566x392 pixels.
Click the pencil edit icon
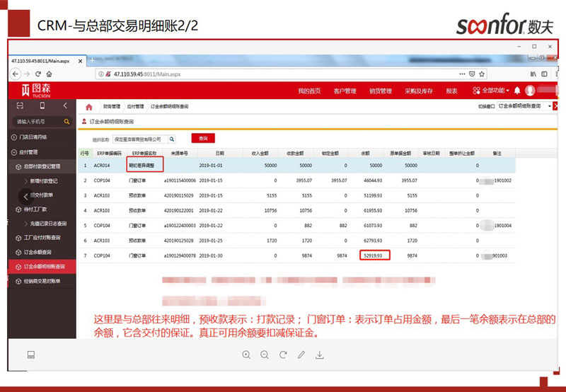(x=301, y=354)
